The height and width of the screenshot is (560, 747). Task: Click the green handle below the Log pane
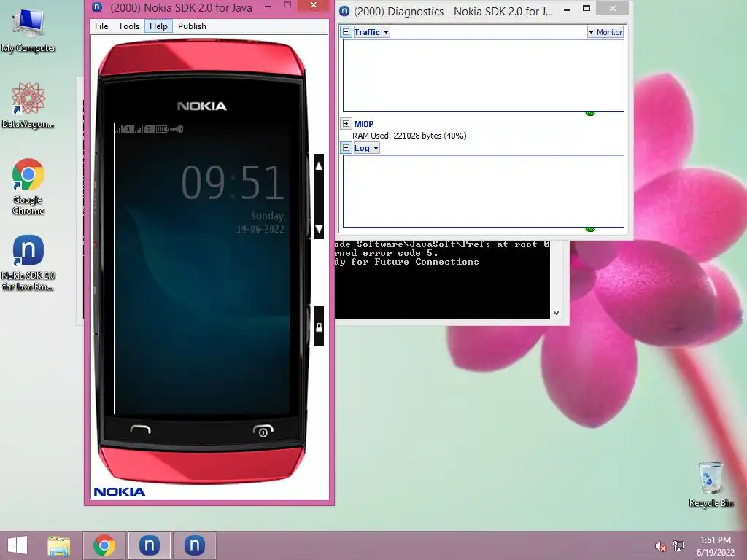590,229
